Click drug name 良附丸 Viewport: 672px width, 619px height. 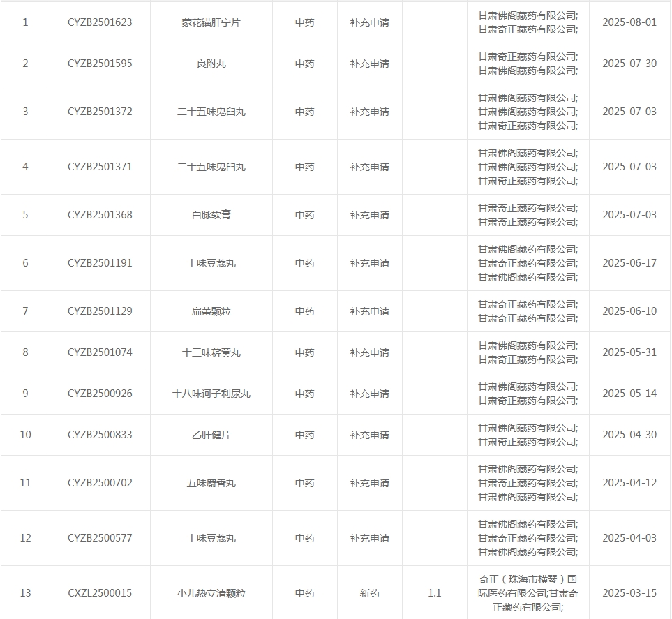pyautogui.click(x=211, y=64)
